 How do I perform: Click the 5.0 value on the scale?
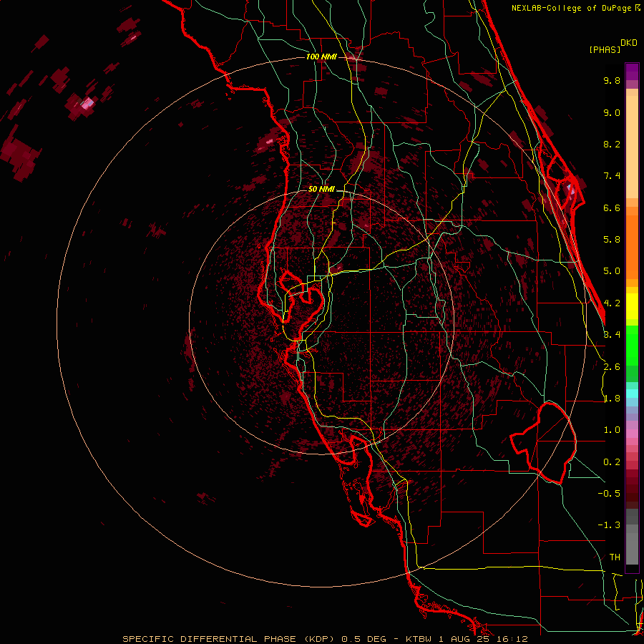click(x=612, y=271)
